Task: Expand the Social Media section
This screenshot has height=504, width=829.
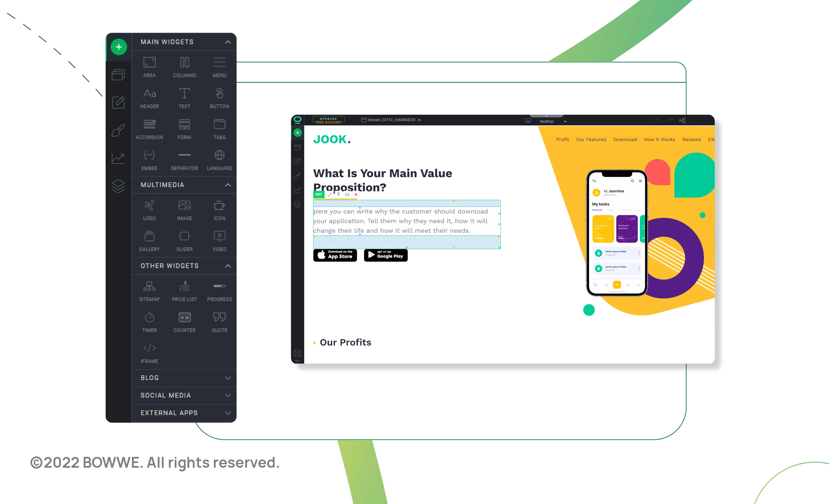Action: [228, 395]
